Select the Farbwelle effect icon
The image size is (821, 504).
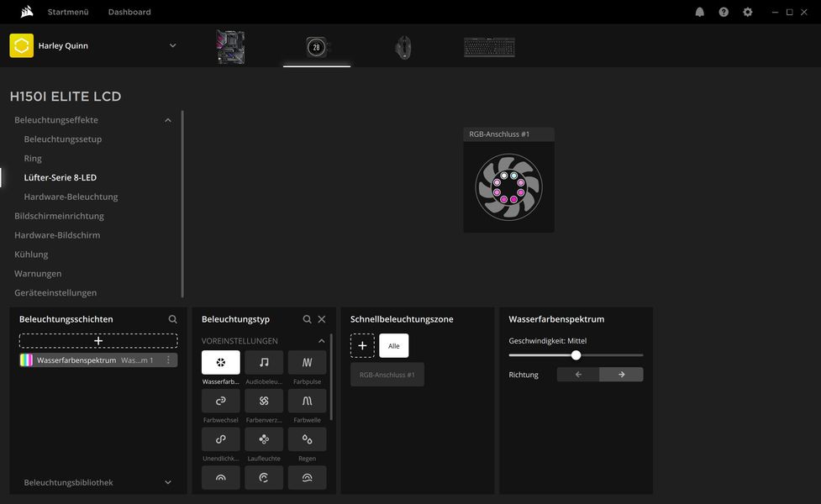tap(308, 401)
